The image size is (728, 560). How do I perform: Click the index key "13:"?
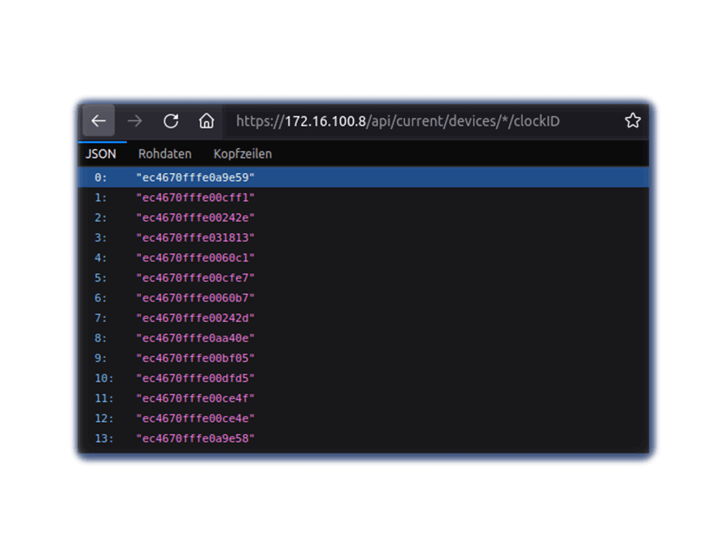point(104,438)
